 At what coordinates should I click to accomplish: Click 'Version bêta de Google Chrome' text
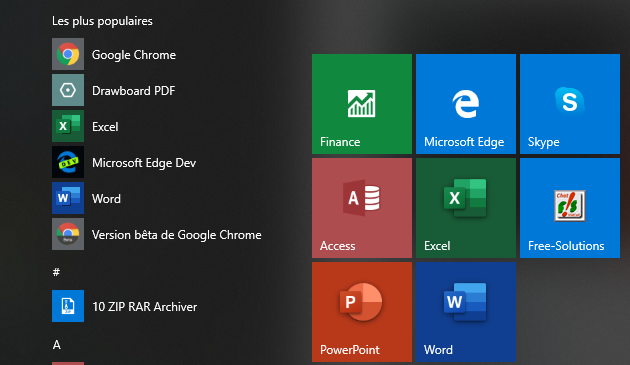click(x=176, y=235)
